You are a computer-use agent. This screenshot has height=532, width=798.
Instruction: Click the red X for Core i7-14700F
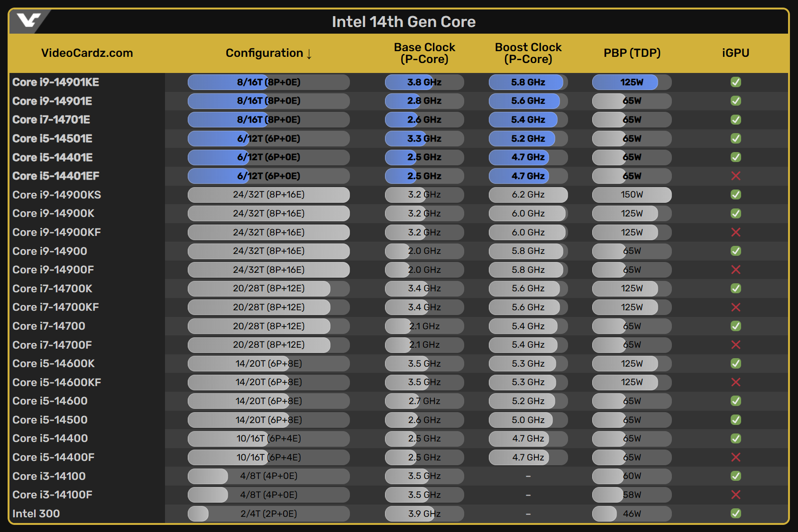click(x=736, y=344)
